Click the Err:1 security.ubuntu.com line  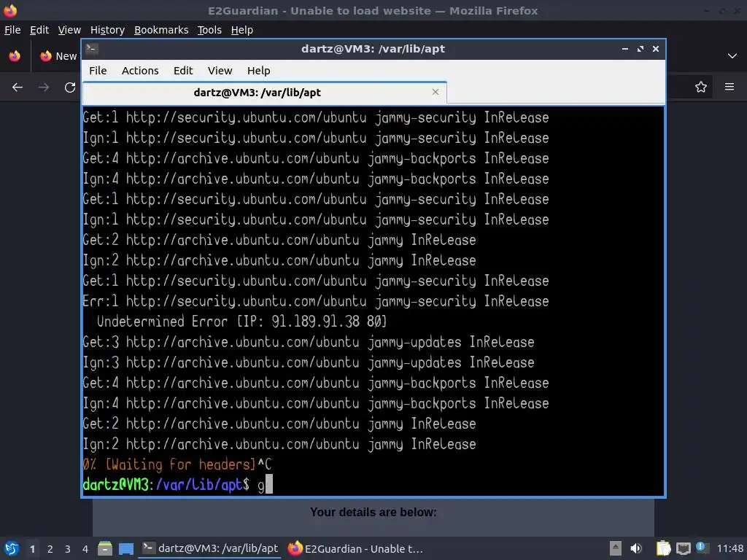[315, 301]
